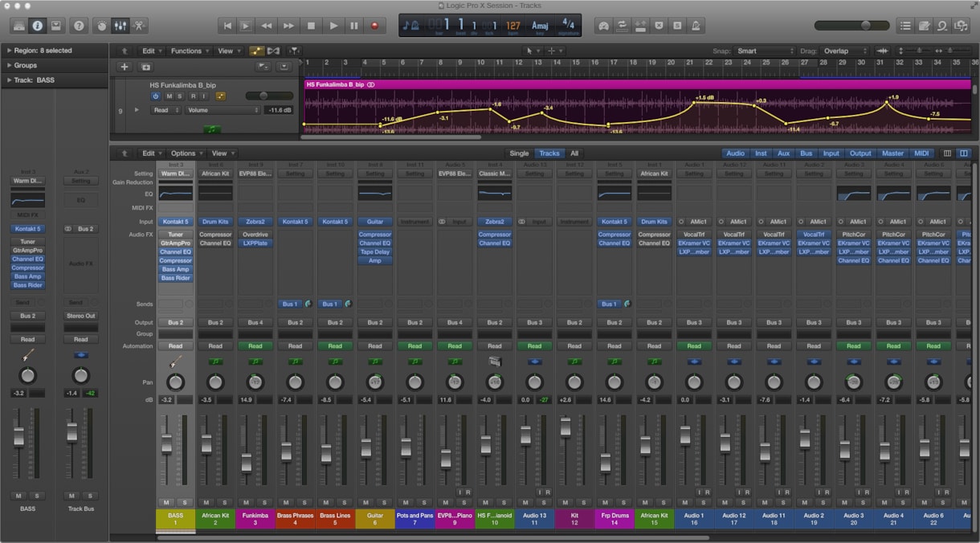Mute the Funkimba channel strip
This screenshot has height=543, width=980.
coord(247,502)
